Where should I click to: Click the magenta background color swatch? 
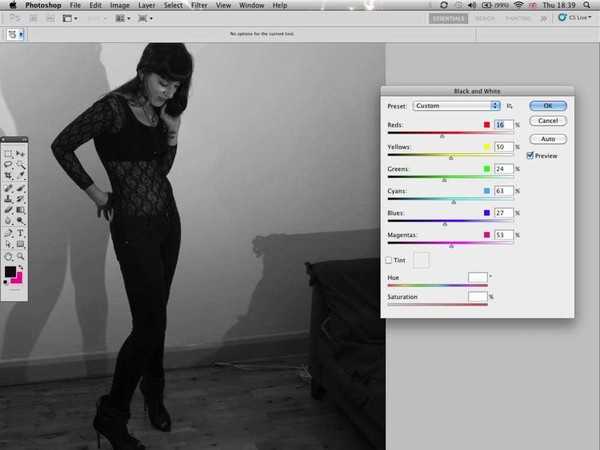tap(17, 277)
